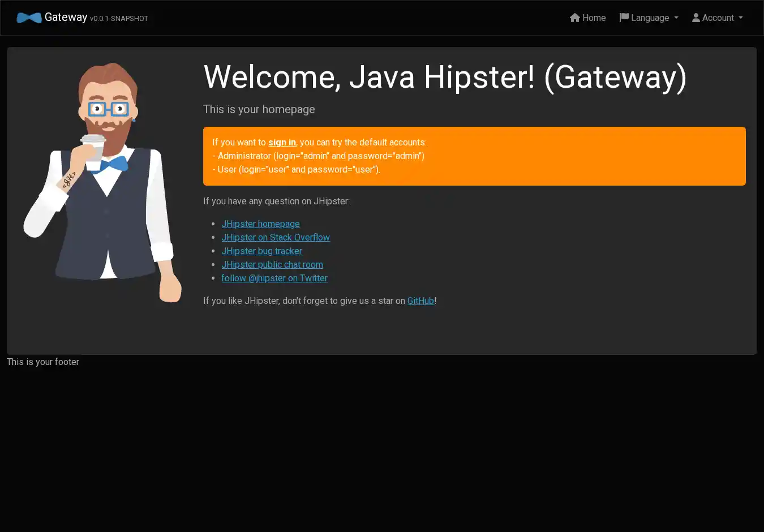Image resolution: width=764 pixels, height=532 pixels.
Task: Expand the Language dropdown caret
Action: pyautogui.click(x=676, y=18)
